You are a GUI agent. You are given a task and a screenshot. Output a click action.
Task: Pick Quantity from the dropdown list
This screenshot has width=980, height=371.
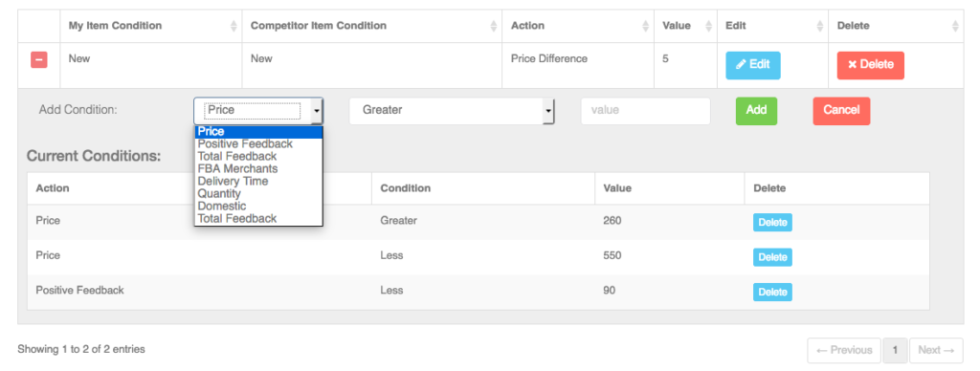click(x=258, y=193)
